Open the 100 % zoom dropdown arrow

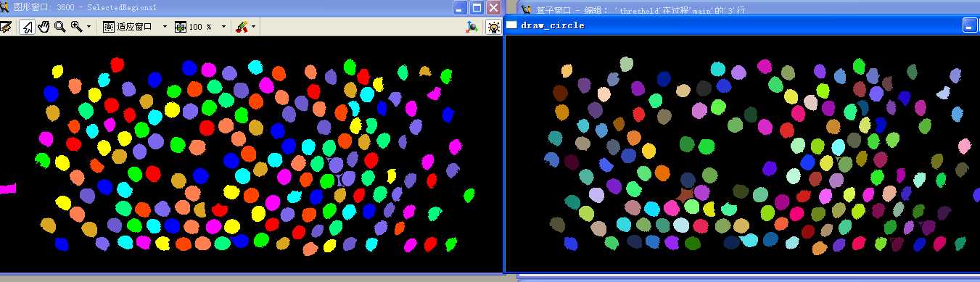tap(223, 27)
